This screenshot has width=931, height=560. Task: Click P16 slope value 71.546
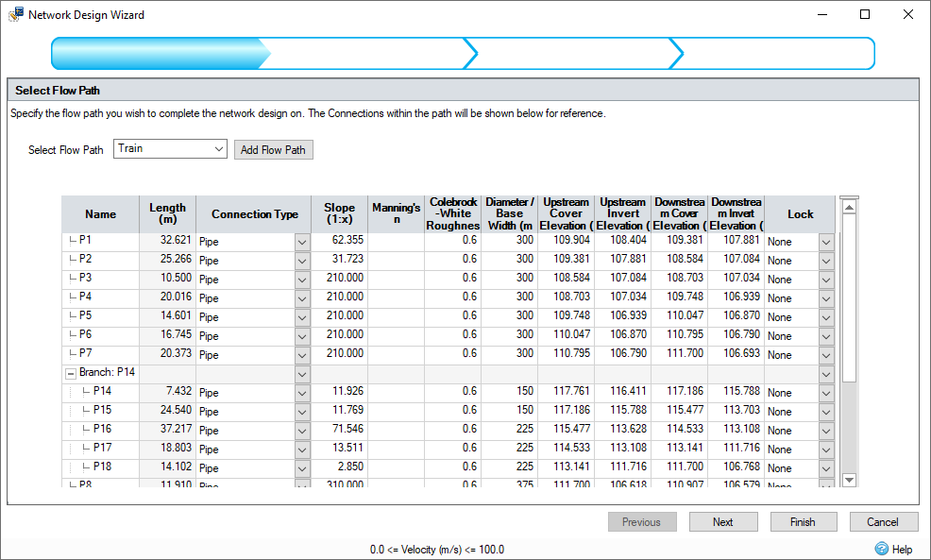tap(347, 429)
